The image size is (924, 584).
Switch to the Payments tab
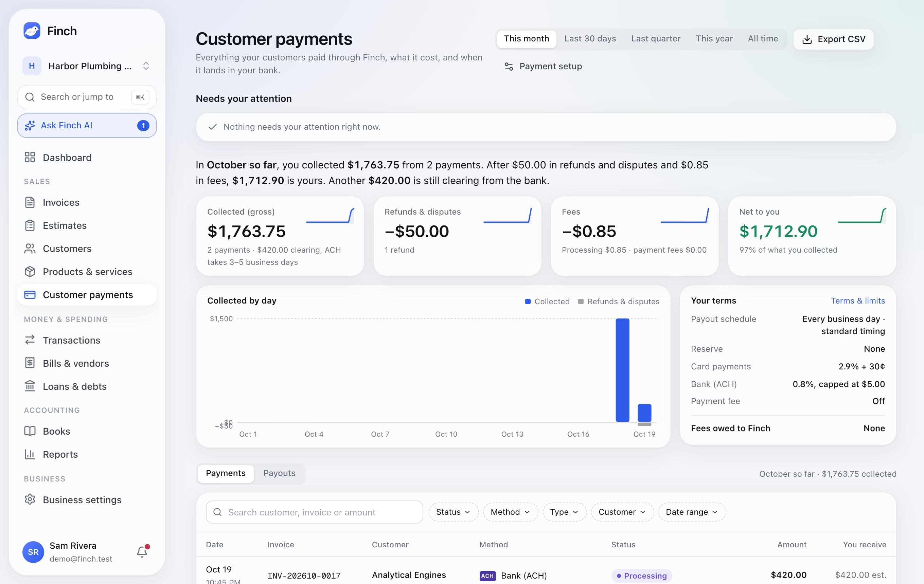226,473
